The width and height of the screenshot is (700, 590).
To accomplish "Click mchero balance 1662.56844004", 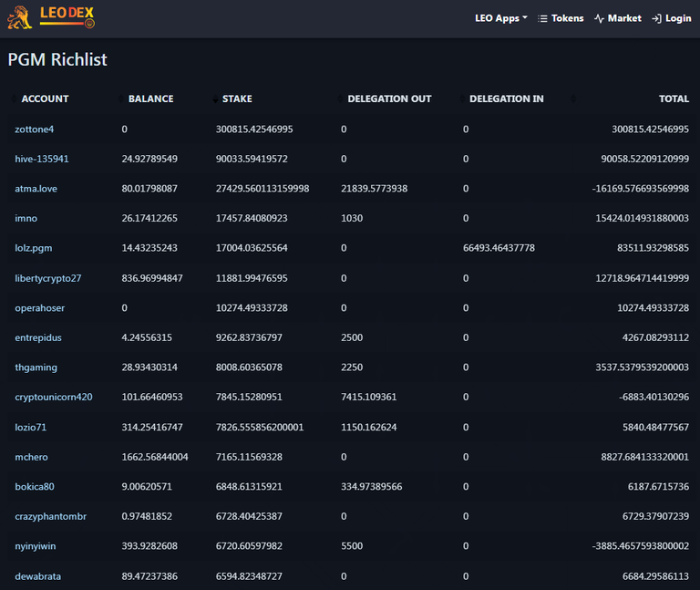I will click(x=155, y=457).
